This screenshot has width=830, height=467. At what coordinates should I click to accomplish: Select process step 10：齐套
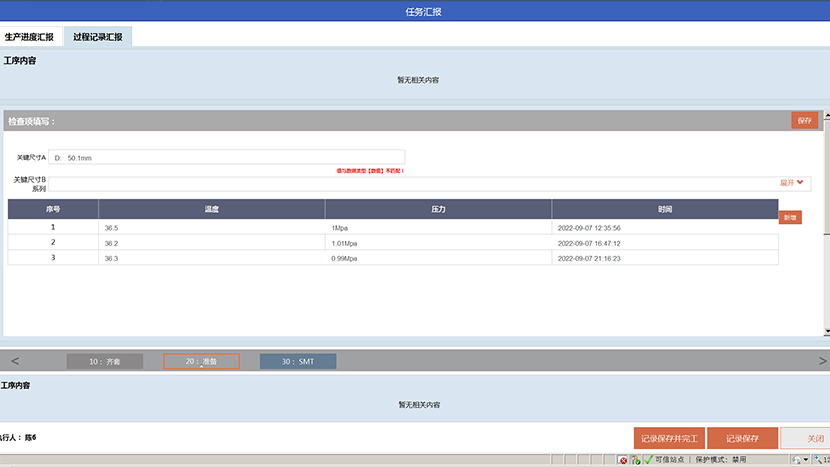pos(104,361)
